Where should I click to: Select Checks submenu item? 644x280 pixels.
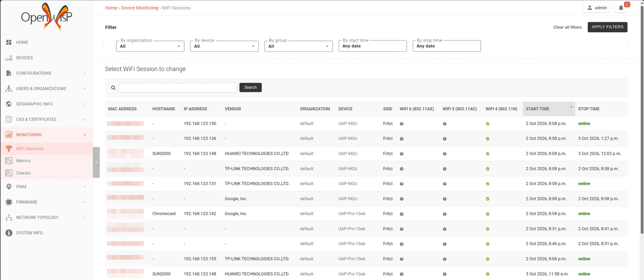point(47,173)
